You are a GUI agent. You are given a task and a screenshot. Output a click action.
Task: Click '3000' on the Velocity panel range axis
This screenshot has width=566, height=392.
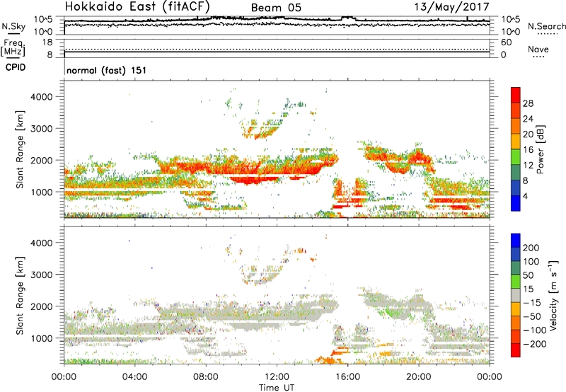41,275
